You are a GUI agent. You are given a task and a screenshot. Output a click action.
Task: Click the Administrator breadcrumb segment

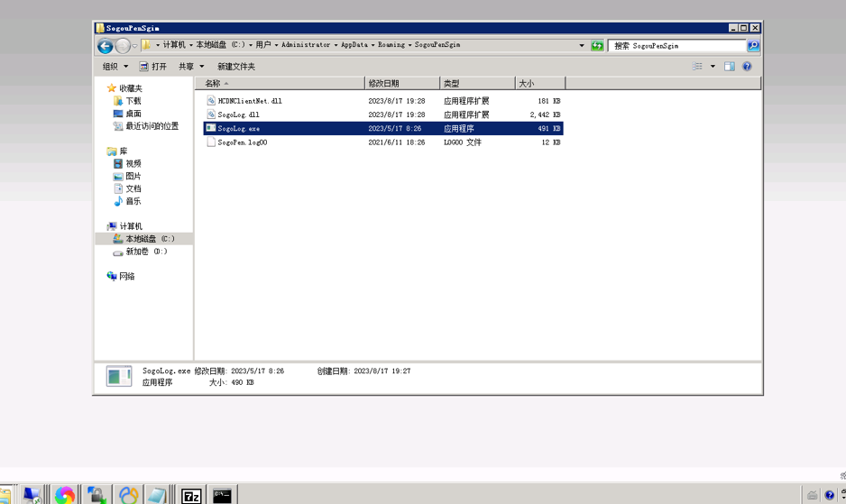pos(306,45)
